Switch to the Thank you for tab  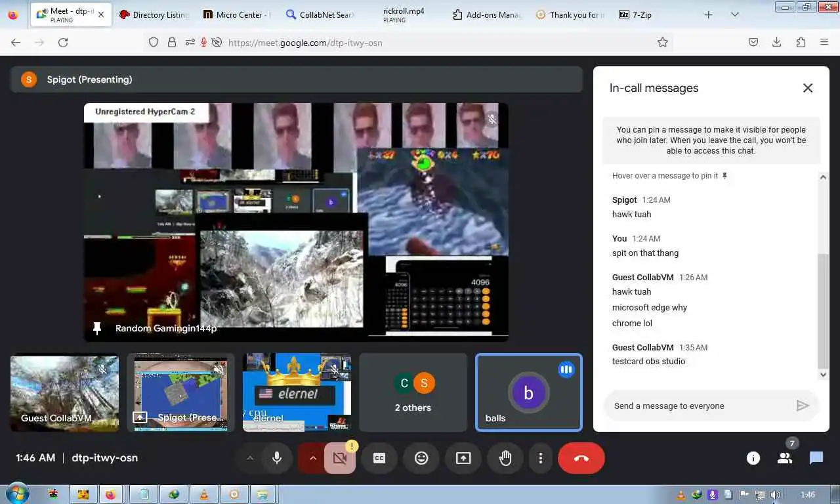(x=570, y=14)
